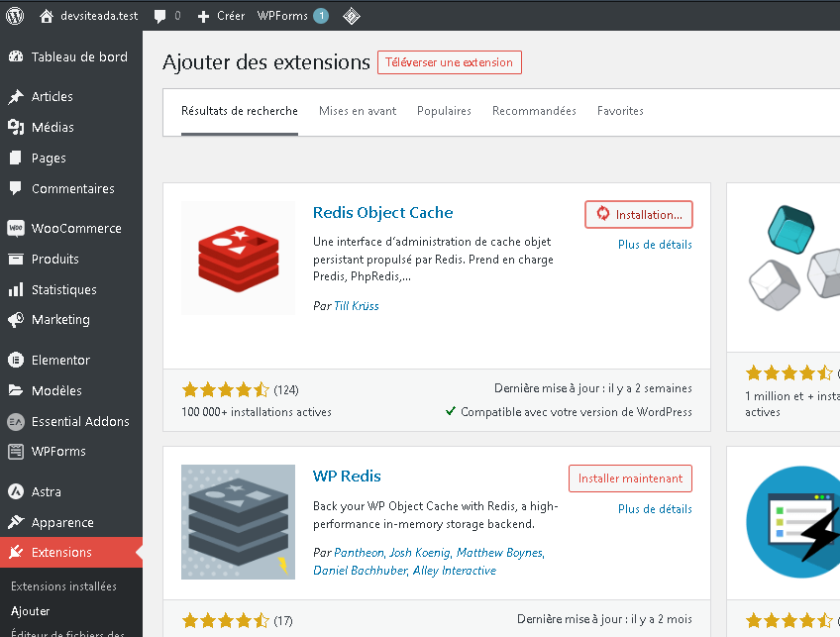Image resolution: width=840 pixels, height=637 pixels.
Task: Open Plus de détails for Redis Object Cache
Action: click(x=655, y=244)
